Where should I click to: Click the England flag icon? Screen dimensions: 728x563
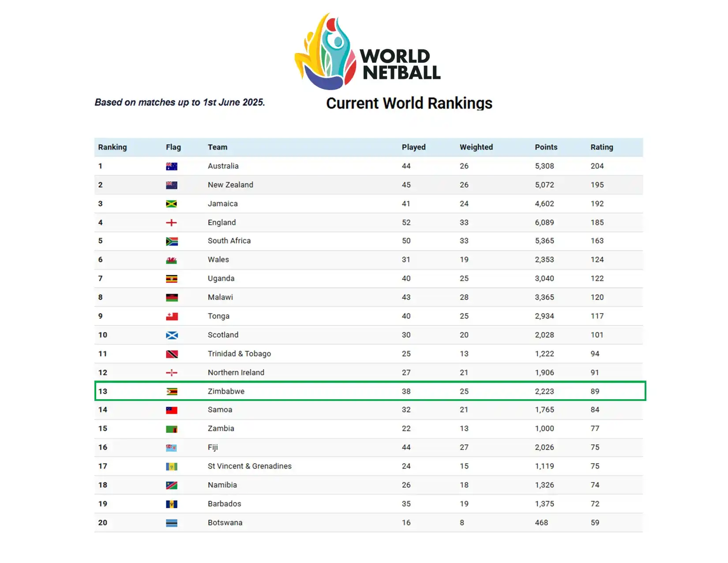tap(172, 223)
